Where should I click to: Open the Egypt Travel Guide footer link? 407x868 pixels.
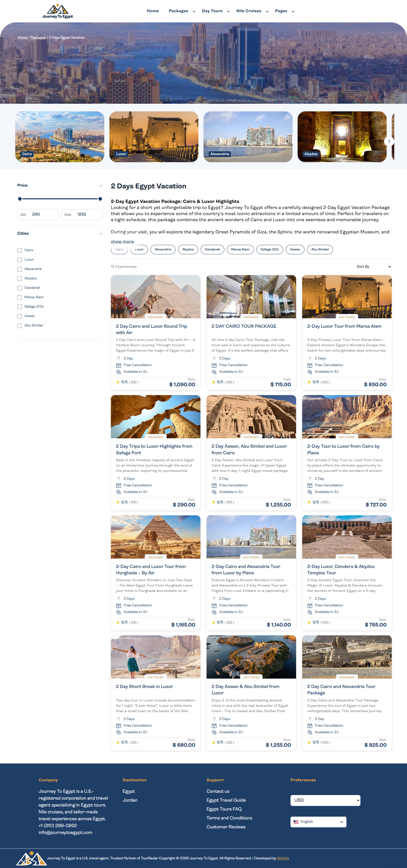tap(226, 800)
